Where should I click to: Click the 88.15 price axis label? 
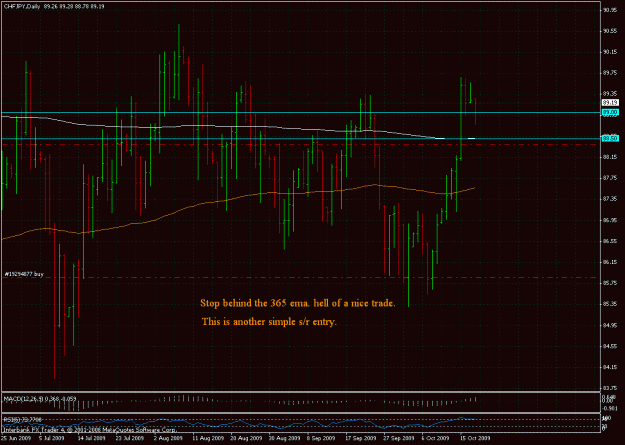pyautogui.click(x=610, y=157)
